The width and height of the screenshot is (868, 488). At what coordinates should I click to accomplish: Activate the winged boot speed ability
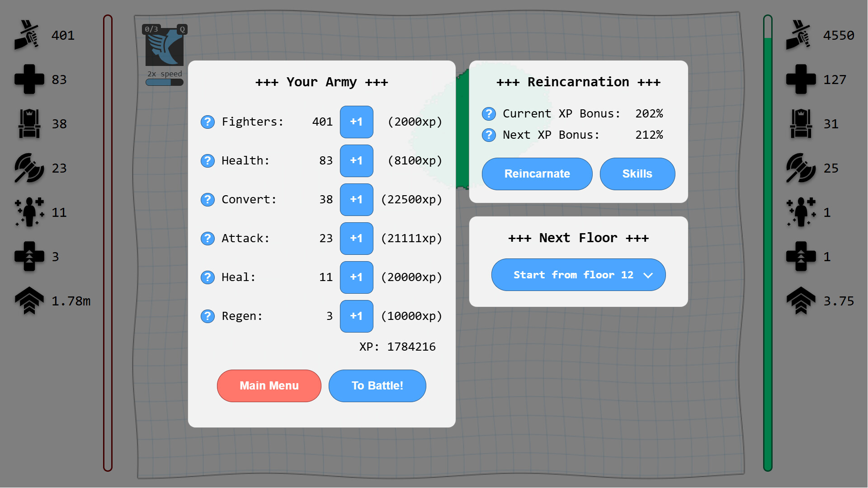click(165, 47)
